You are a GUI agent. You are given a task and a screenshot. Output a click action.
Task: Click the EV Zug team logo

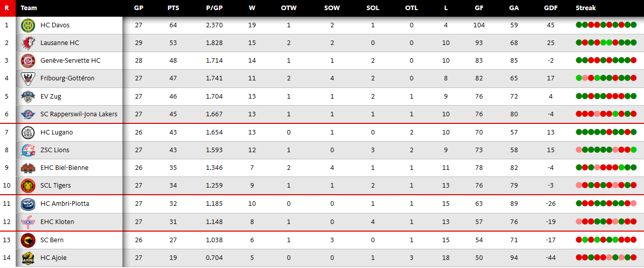pos(27,96)
